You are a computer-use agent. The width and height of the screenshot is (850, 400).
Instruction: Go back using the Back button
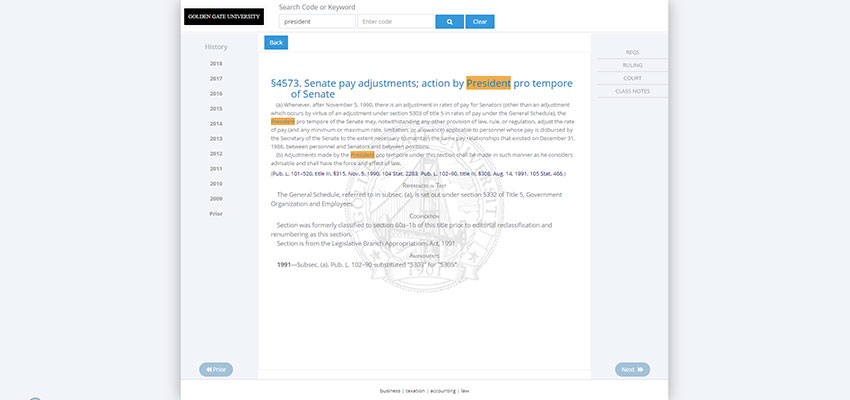[x=276, y=42]
